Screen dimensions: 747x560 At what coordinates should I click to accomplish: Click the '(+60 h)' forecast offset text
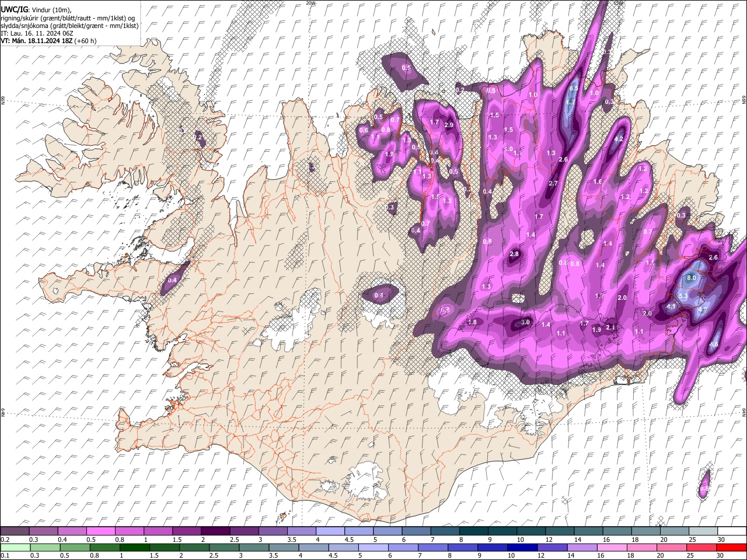pos(85,41)
